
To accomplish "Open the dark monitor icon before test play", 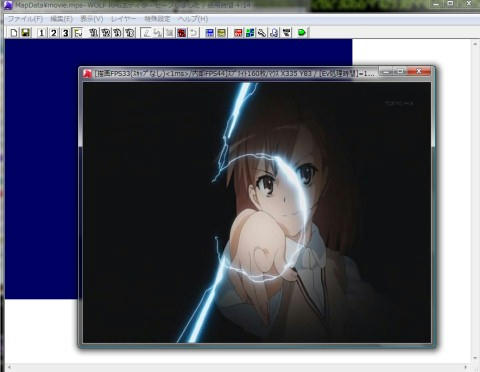I will 286,33.
